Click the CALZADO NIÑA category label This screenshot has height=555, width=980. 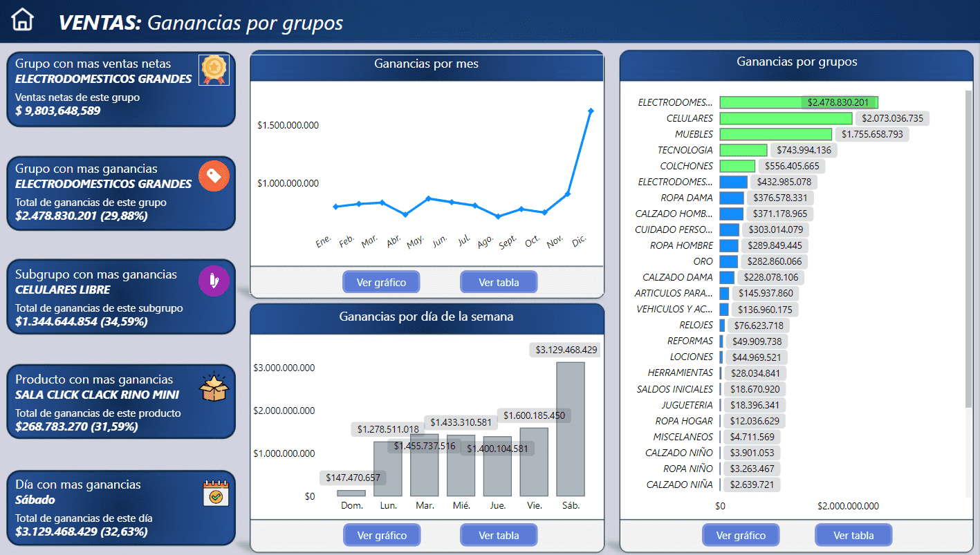tap(680, 485)
